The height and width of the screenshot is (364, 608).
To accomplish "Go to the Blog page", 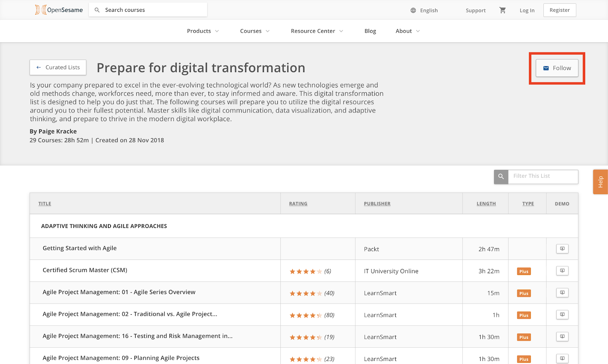I will 370,31.
